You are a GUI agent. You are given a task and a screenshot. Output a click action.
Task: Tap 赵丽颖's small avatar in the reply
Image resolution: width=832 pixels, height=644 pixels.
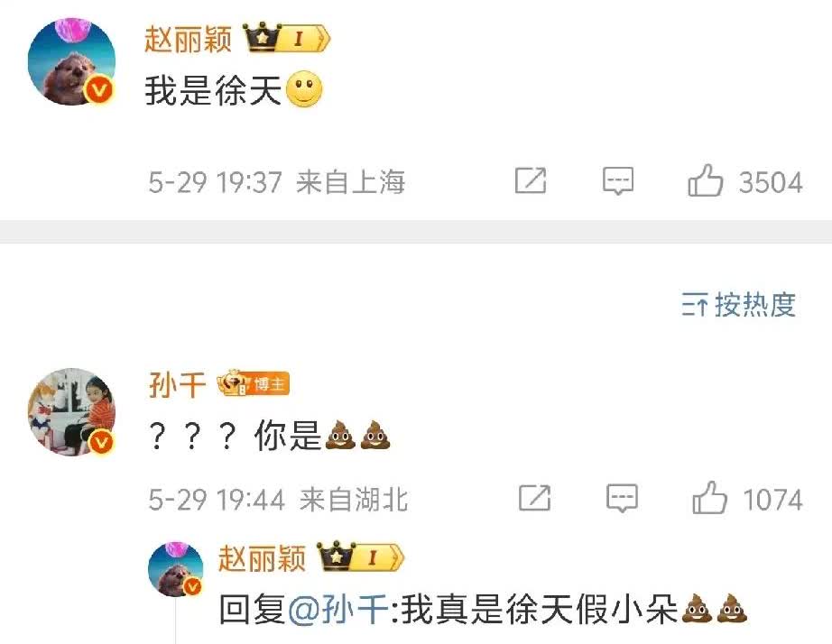pyautogui.click(x=176, y=568)
